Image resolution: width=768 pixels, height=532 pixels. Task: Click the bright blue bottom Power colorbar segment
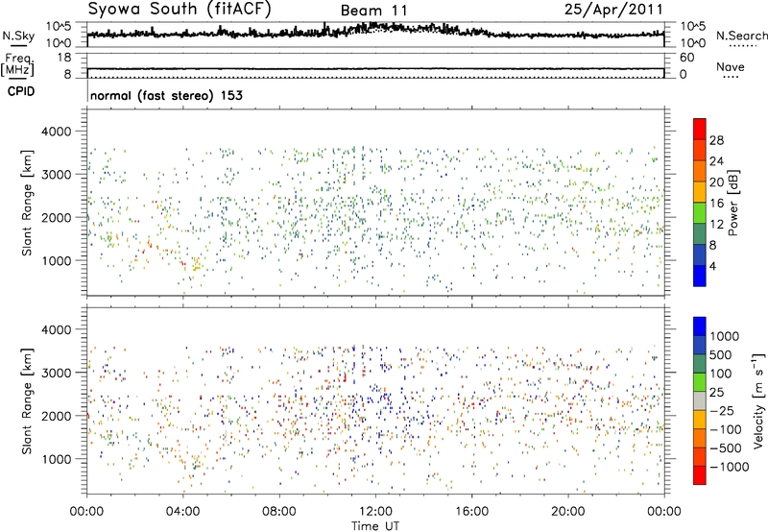tap(700, 276)
